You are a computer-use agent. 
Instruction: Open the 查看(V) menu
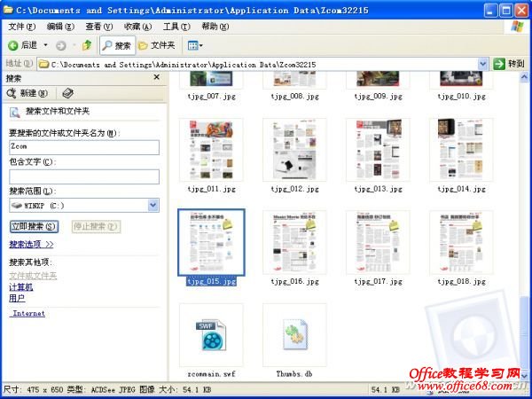point(98,27)
